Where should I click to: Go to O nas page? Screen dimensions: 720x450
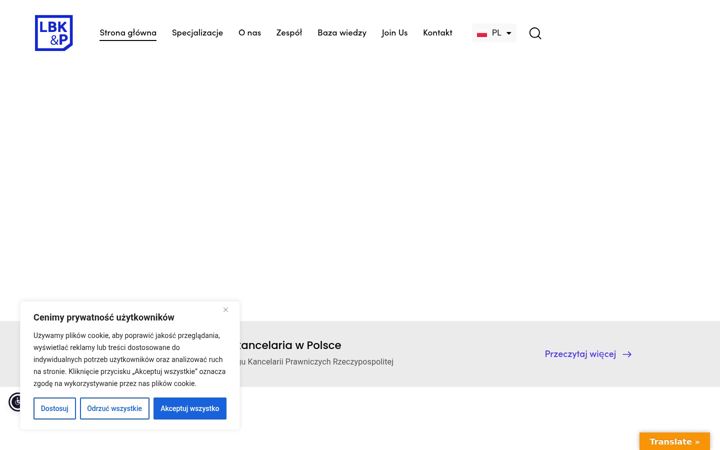250,33
